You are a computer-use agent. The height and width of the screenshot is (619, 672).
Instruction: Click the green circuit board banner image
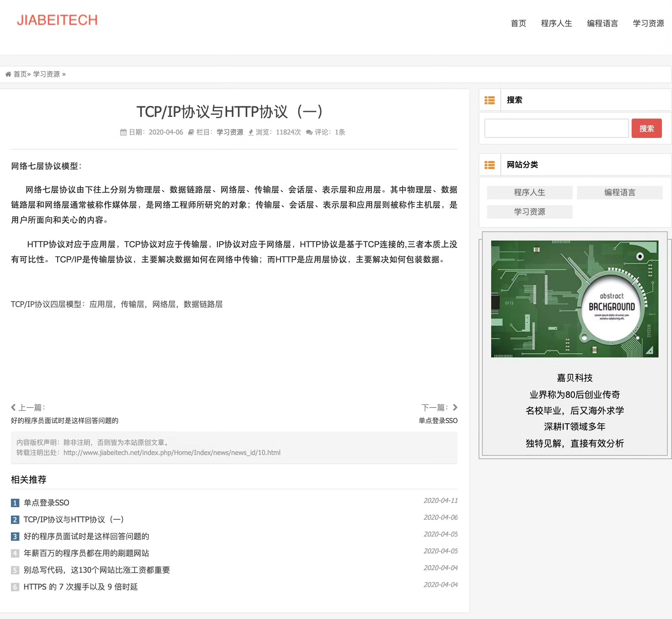point(575,299)
